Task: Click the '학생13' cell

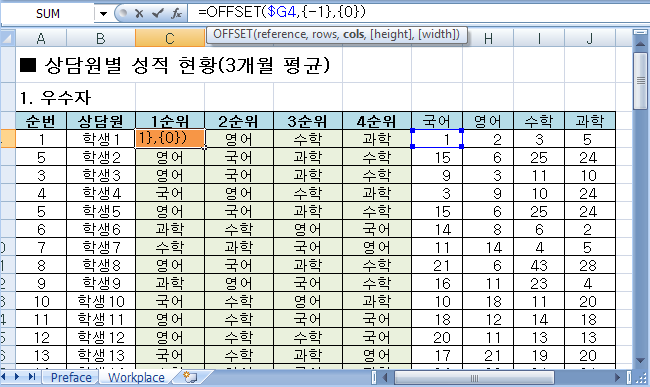Action: 101,355
